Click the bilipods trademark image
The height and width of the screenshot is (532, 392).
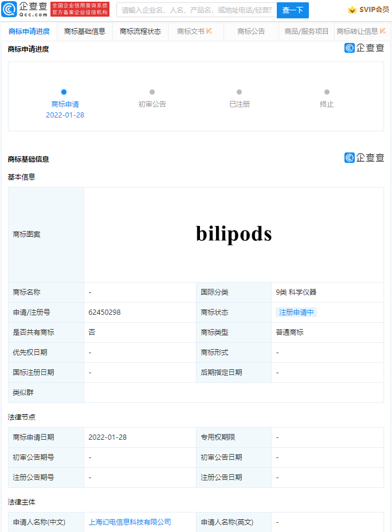click(x=234, y=234)
